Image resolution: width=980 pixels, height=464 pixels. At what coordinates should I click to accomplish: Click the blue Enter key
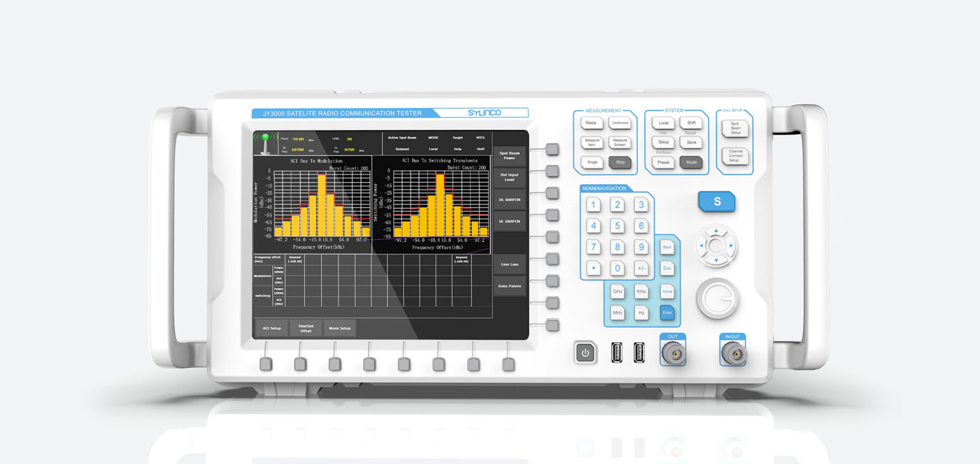pos(667,312)
